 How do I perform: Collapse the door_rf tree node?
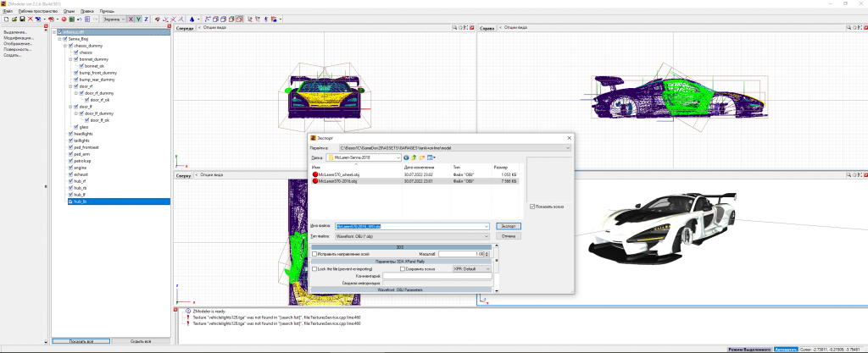pyautogui.click(x=70, y=86)
